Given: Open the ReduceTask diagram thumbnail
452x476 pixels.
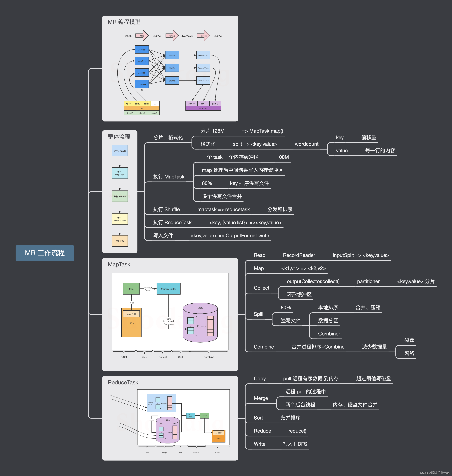Looking at the screenshot, I should pyautogui.click(x=170, y=418).
